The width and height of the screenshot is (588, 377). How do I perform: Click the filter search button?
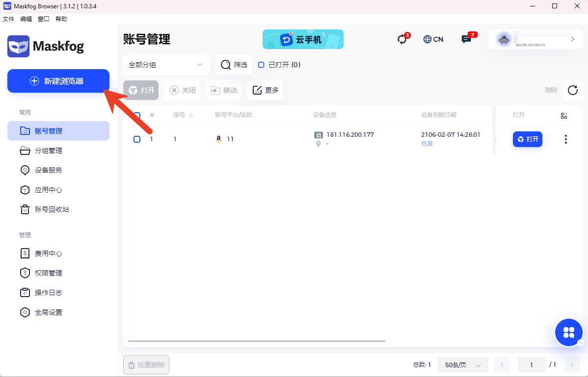tap(234, 65)
